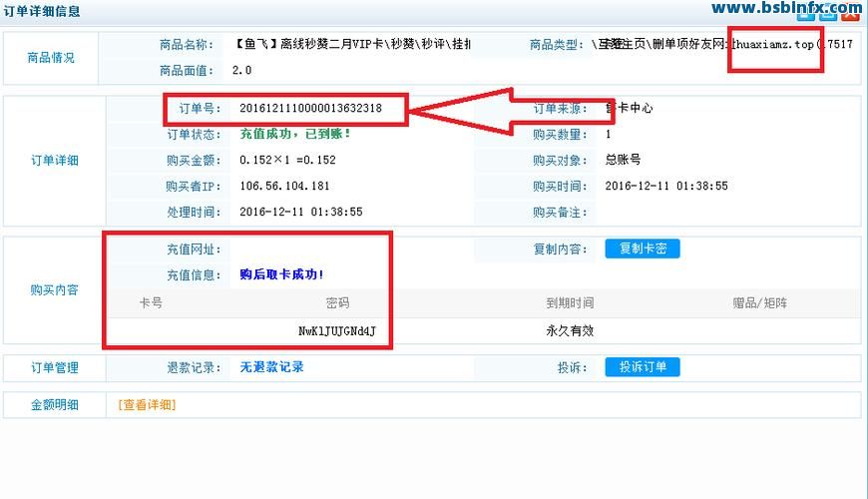The width and height of the screenshot is (868, 499).
Task: Click the 退款记录: field label
Action: (x=194, y=367)
